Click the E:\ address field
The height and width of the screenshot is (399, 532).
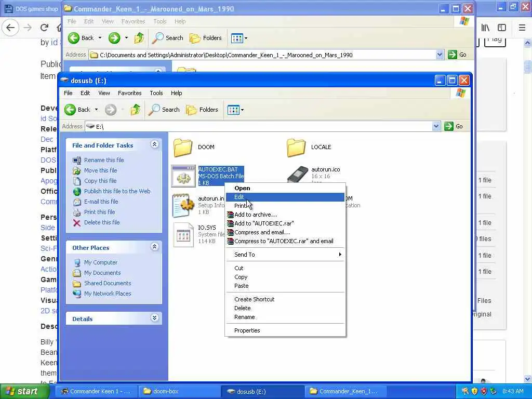(259, 127)
